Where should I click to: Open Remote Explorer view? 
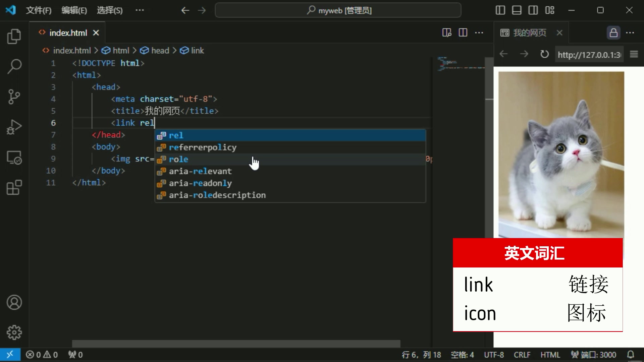(14, 157)
